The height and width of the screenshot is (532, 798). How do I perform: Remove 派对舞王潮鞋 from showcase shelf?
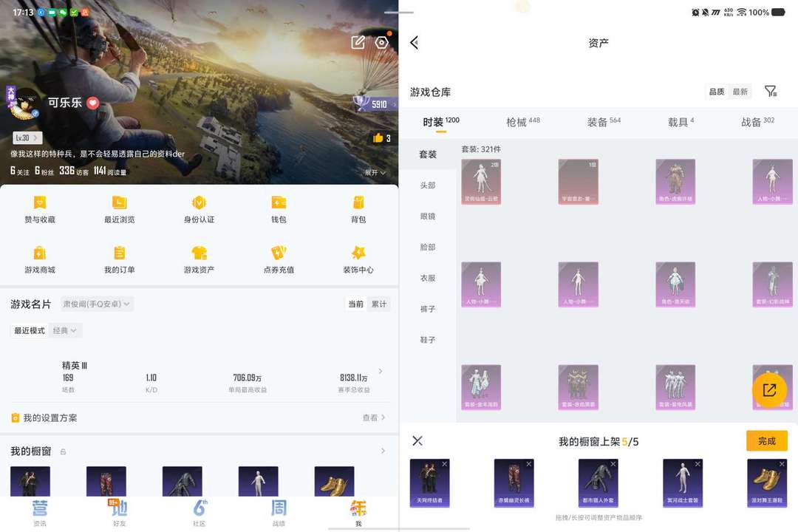pyautogui.click(x=782, y=464)
